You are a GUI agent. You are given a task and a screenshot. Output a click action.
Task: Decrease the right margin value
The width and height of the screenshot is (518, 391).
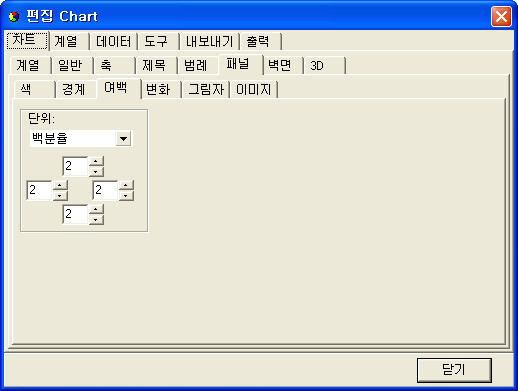(126, 196)
